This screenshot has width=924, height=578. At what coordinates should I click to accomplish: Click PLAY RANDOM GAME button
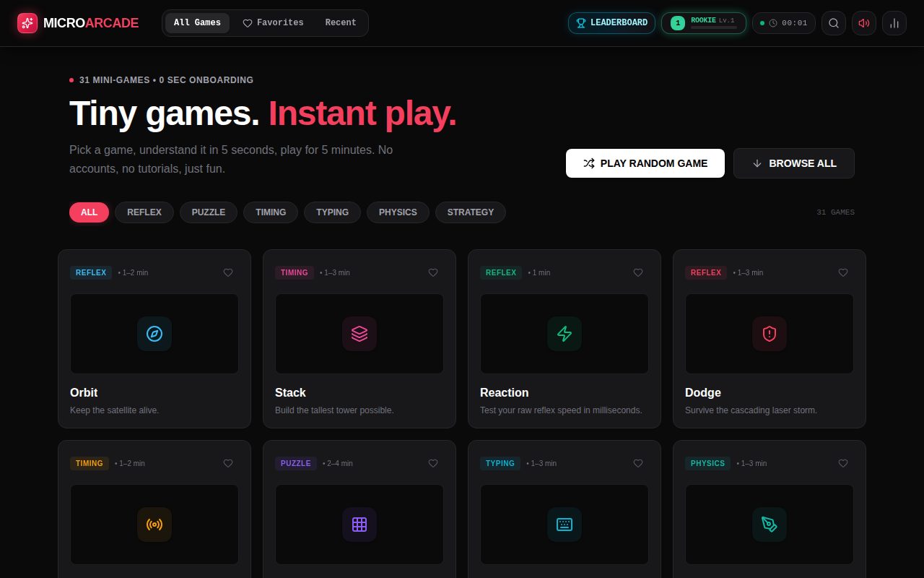tap(645, 163)
